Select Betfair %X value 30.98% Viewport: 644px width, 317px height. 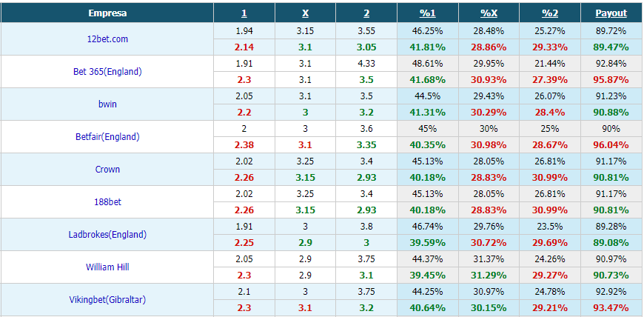click(489, 145)
